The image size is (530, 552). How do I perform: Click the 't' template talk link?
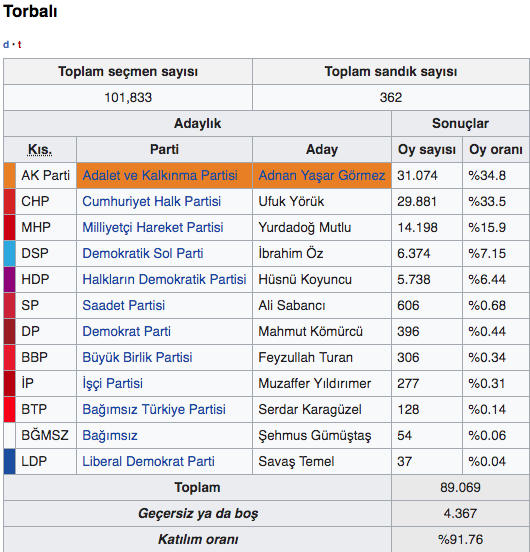(x=19, y=45)
